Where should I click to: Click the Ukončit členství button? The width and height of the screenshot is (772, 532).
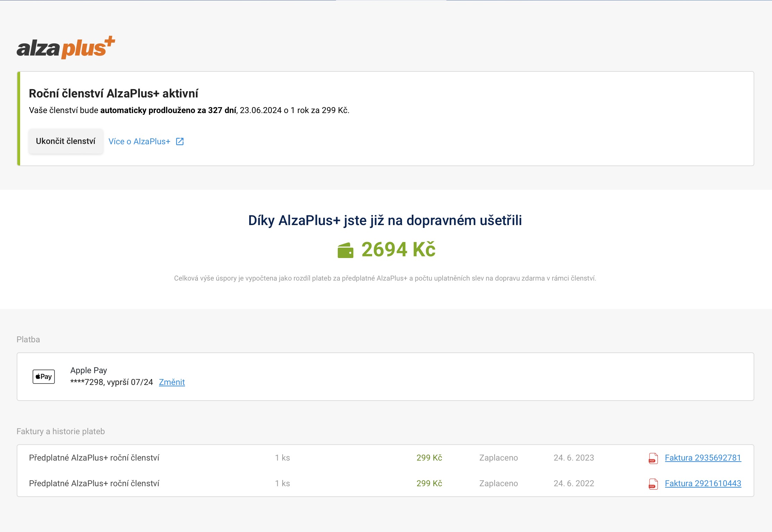(66, 141)
